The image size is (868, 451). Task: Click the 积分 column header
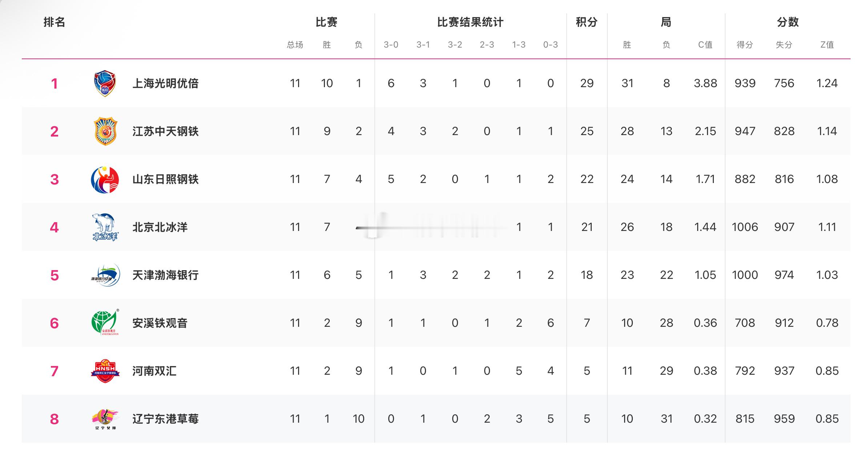[x=587, y=22]
